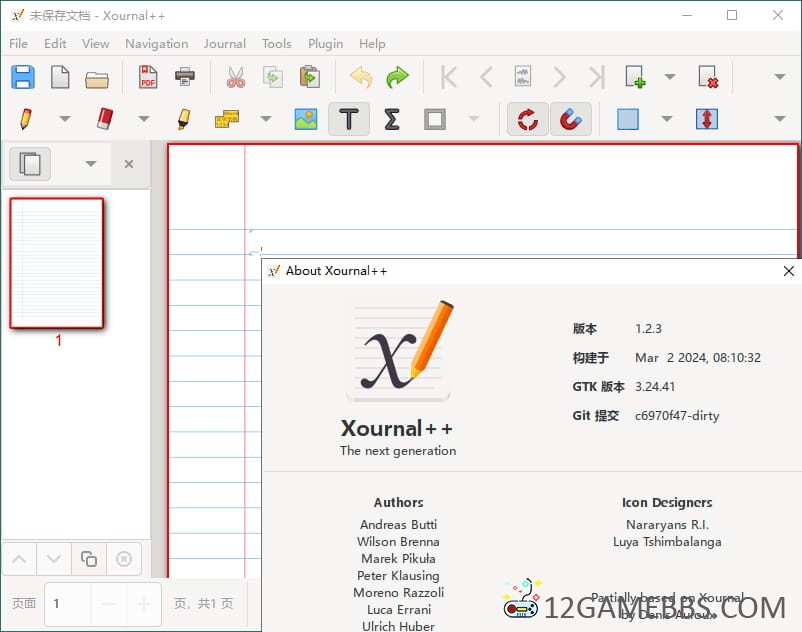Paste from clipboard

(x=309, y=77)
